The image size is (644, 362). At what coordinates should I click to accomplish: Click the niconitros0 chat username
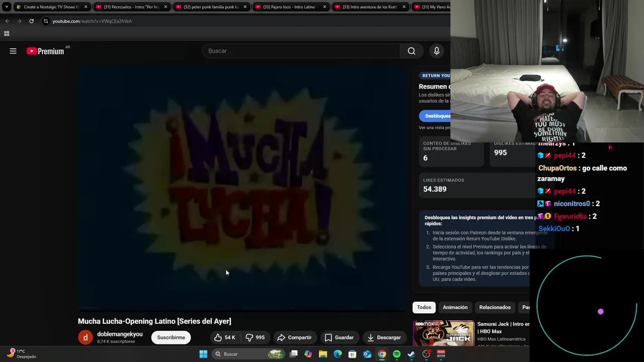click(572, 204)
